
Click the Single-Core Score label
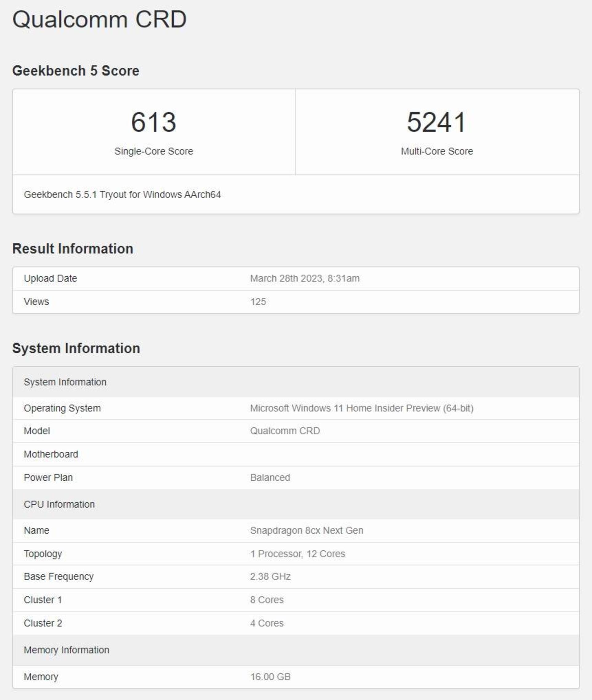coord(154,151)
